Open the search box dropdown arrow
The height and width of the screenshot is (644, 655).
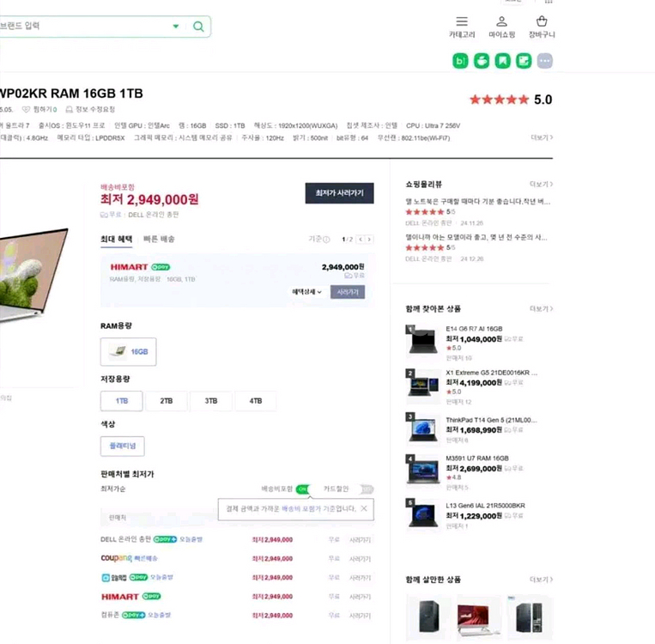(x=176, y=27)
